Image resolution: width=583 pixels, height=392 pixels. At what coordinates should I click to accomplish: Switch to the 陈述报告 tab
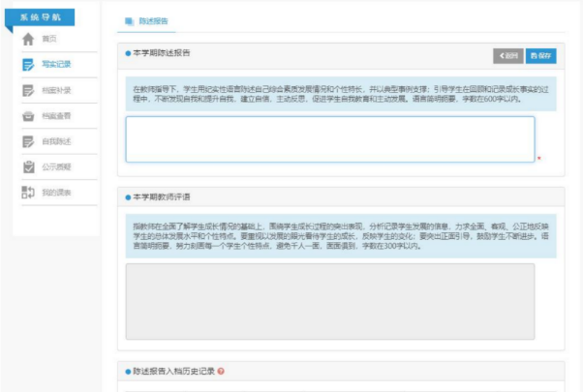(x=152, y=20)
